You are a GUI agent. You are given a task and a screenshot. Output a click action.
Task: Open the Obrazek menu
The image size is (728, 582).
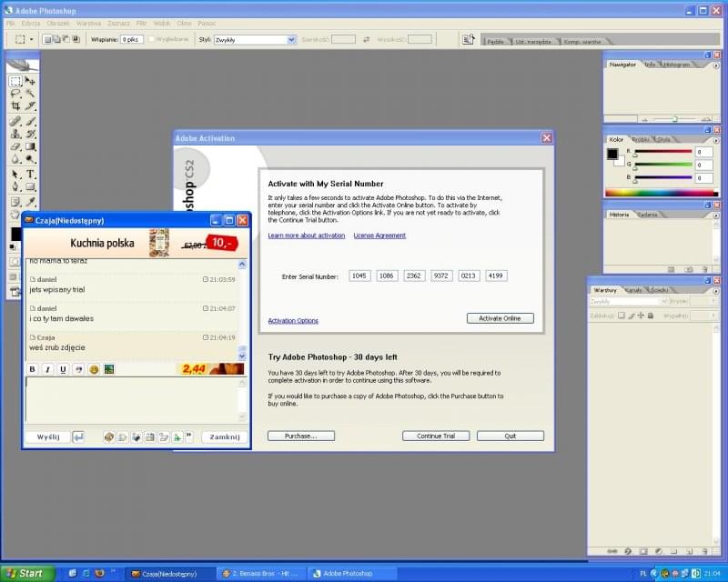pyautogui.click(x=58, y=24)
